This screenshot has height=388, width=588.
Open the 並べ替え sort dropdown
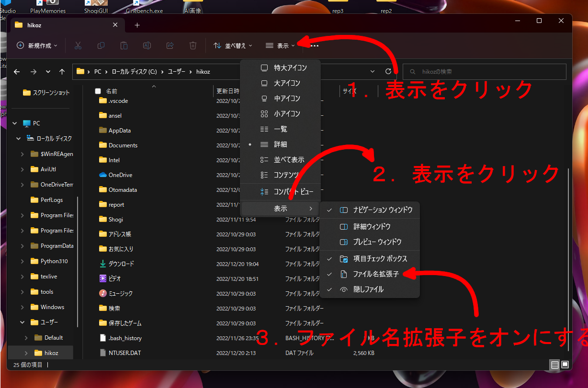click(x=232, y=45)
